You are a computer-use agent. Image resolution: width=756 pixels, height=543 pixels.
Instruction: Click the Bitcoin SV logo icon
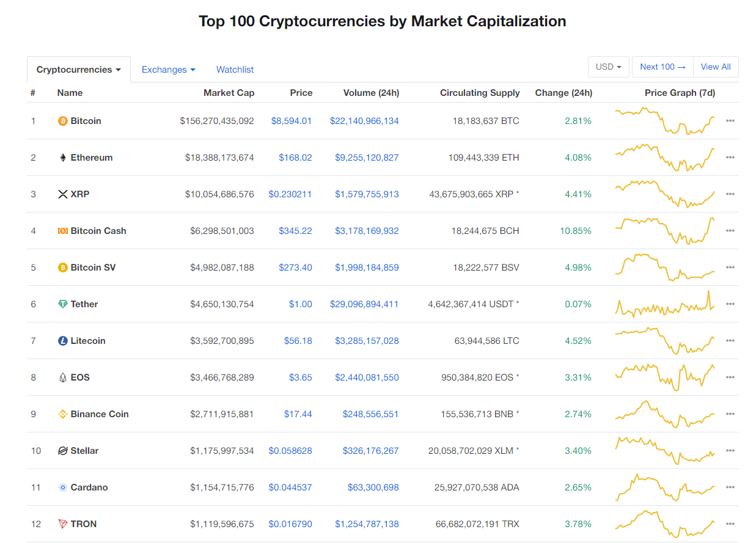62,268
